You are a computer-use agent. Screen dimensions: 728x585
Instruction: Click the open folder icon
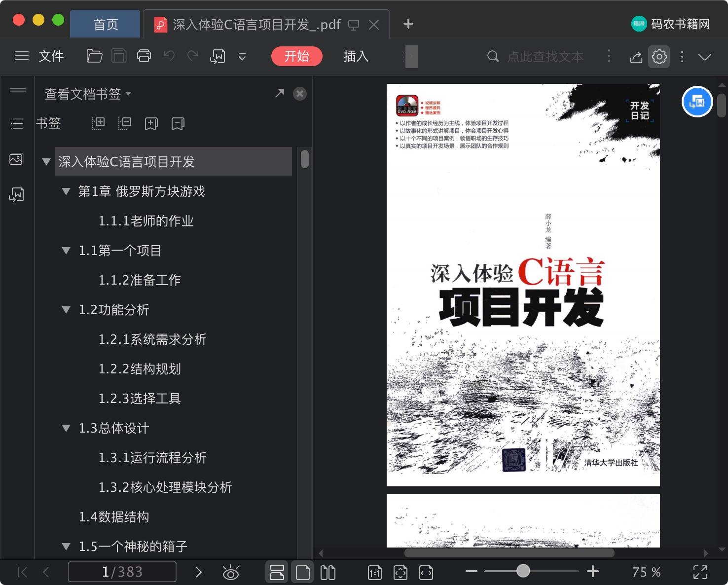click(x=94, y=56)
